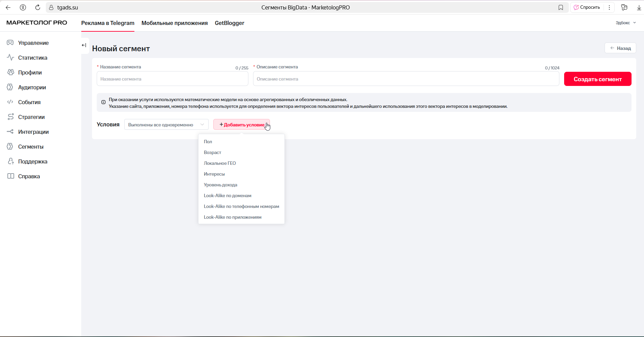The height and width of the screenshot is (337, 644).
Task: Click the События code-brackets icon
Action: [x=10, y=102]
